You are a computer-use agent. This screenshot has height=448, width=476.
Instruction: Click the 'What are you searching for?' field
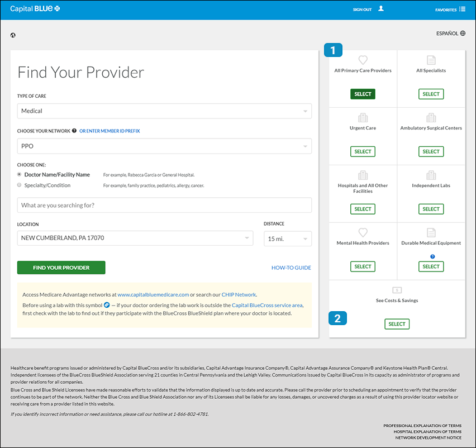click(x=164, y=205)
